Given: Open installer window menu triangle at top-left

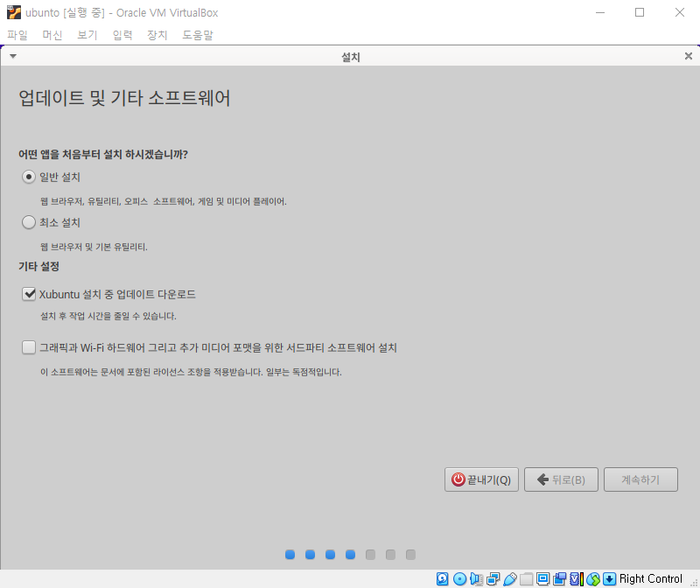Looking at the screenshot, I should point(13,56).
